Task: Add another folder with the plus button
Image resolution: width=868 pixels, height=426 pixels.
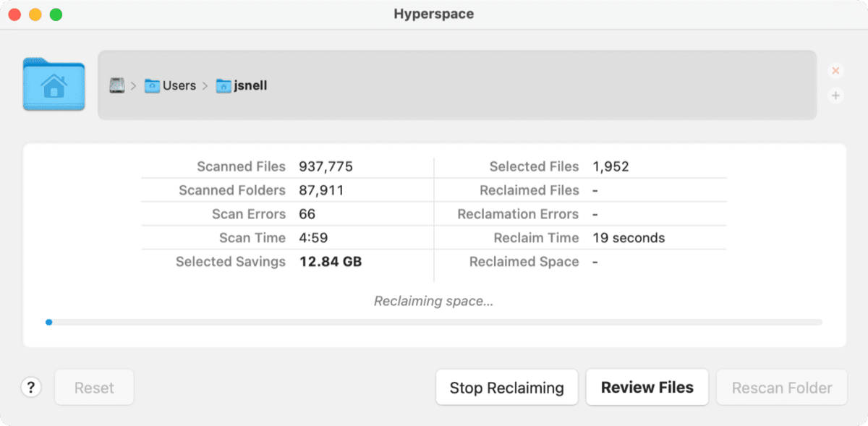Action: 835,95
